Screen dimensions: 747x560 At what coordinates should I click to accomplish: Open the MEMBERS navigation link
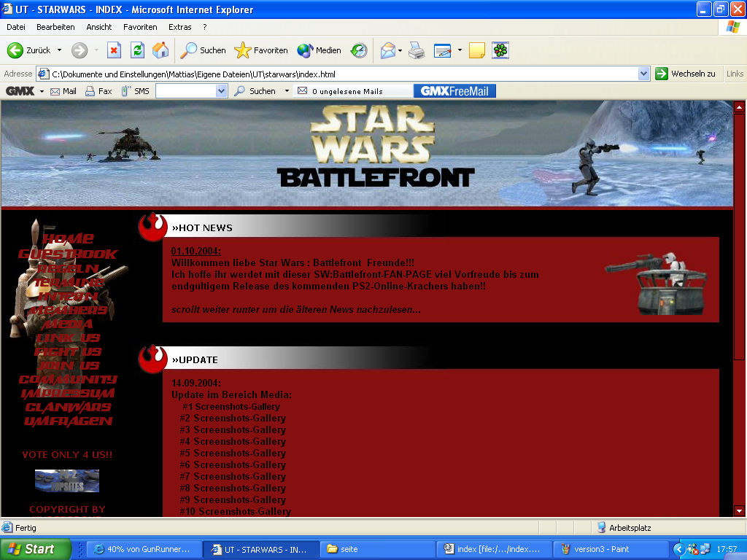[x=68, y=310]
